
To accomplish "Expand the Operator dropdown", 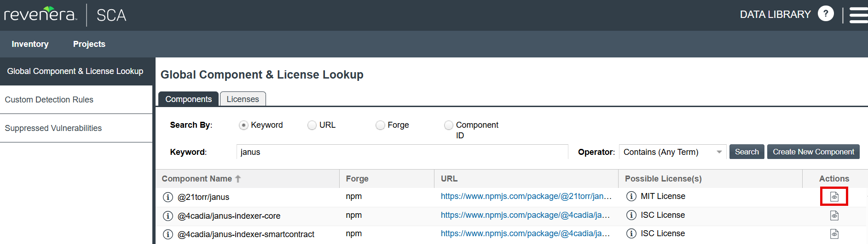I will 672,152.
